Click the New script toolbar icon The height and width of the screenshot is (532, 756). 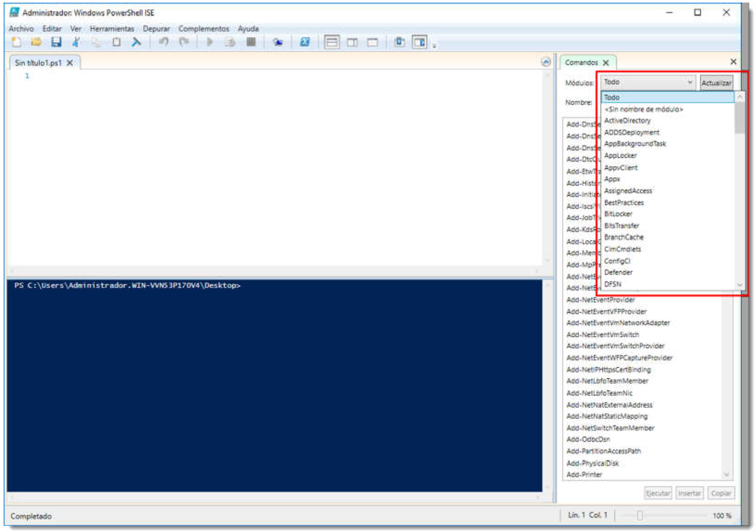[x=16, y=42]
